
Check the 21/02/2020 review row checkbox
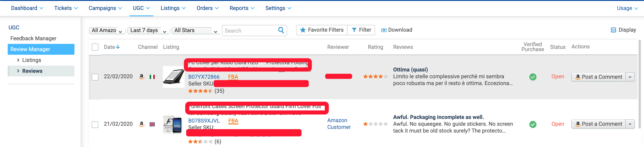95,124
